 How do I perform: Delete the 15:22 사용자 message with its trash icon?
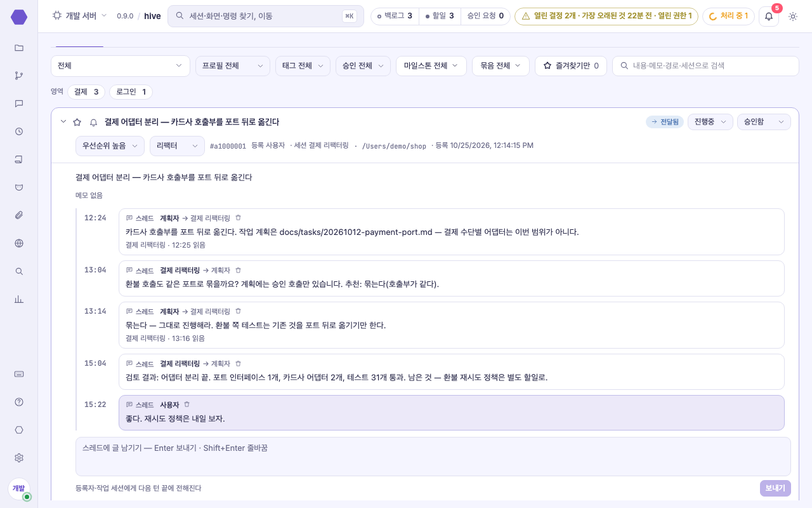coord(187,404)
